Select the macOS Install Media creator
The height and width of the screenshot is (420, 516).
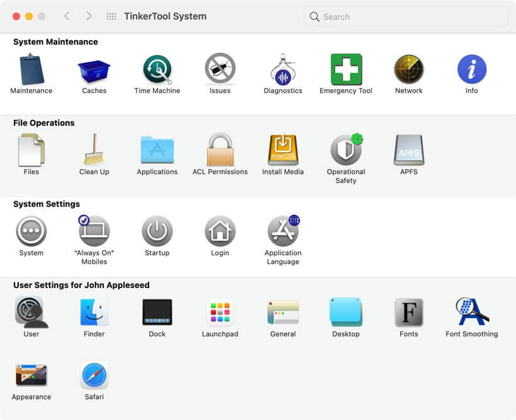point(283,151)
